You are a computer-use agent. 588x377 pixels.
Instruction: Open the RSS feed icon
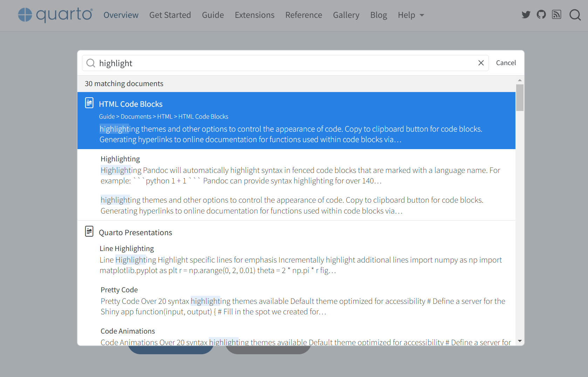coord(556,15)
